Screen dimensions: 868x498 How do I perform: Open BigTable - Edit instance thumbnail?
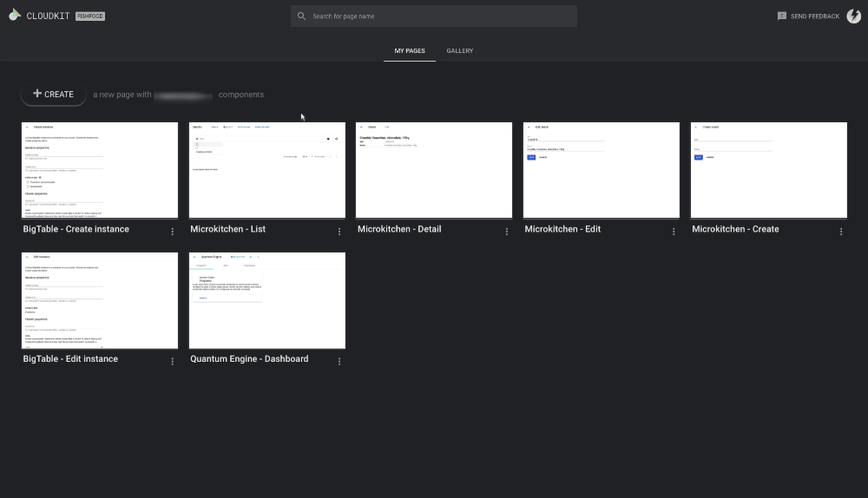[x=100, y=300]
